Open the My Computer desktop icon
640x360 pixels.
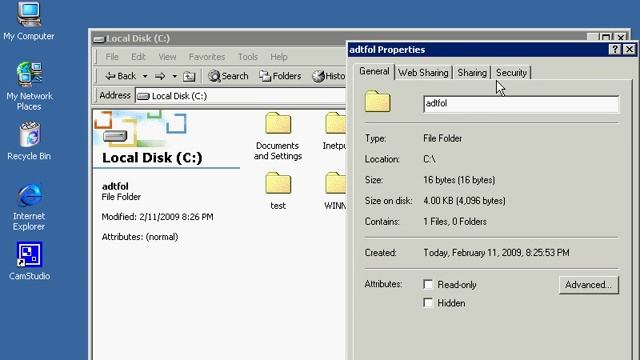[x=29, y=20]
